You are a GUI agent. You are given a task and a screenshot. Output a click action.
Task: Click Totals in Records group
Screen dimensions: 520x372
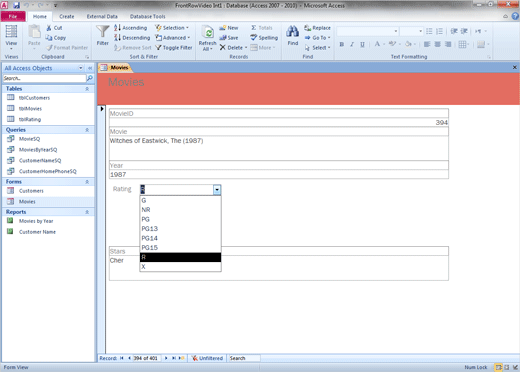click(262, 28)
